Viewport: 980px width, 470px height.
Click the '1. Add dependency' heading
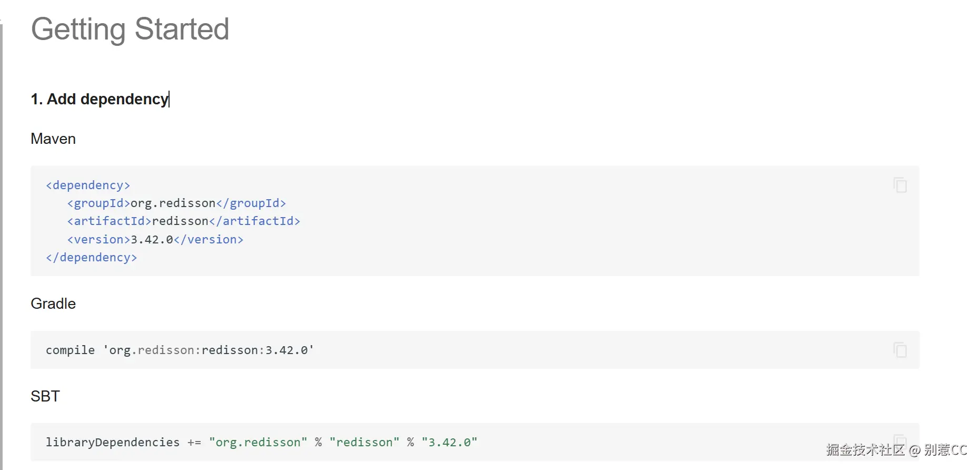pyautogui.click(x=100, y=99)
